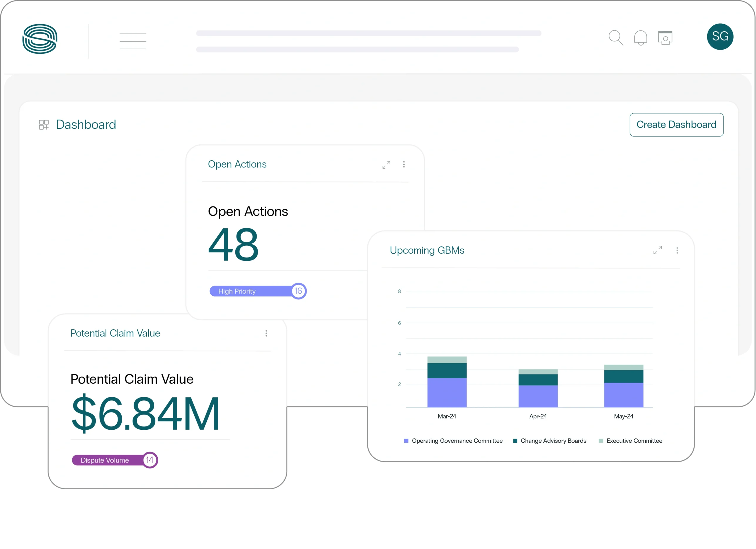Toggle Operating Governance Committee legend item

coord(453,441)
